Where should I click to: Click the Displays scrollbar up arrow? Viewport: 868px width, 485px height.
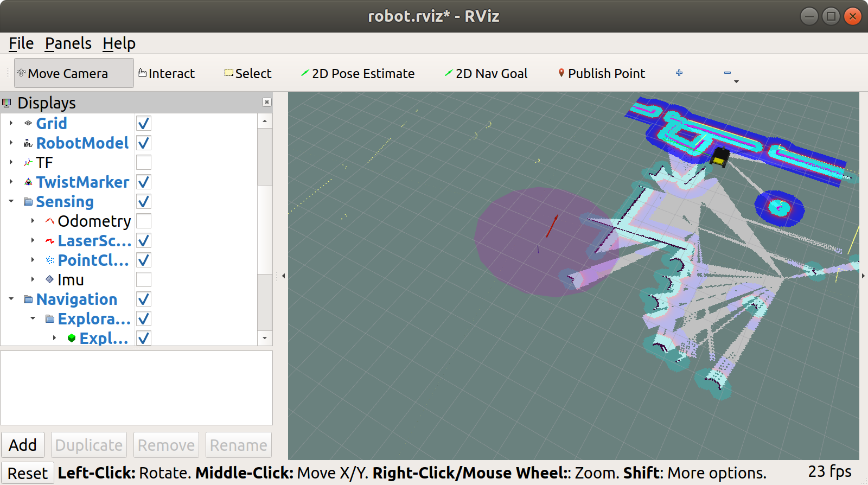265,121
